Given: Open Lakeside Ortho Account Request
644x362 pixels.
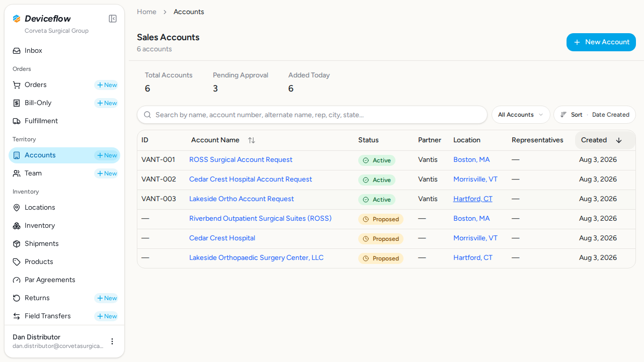Looking at the screenshot, I should (242, 199).
